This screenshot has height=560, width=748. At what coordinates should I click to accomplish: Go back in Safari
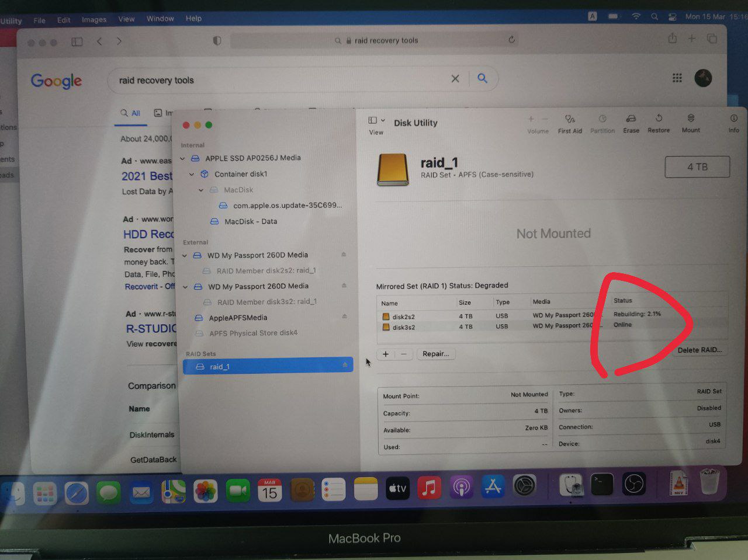(99, 41)
